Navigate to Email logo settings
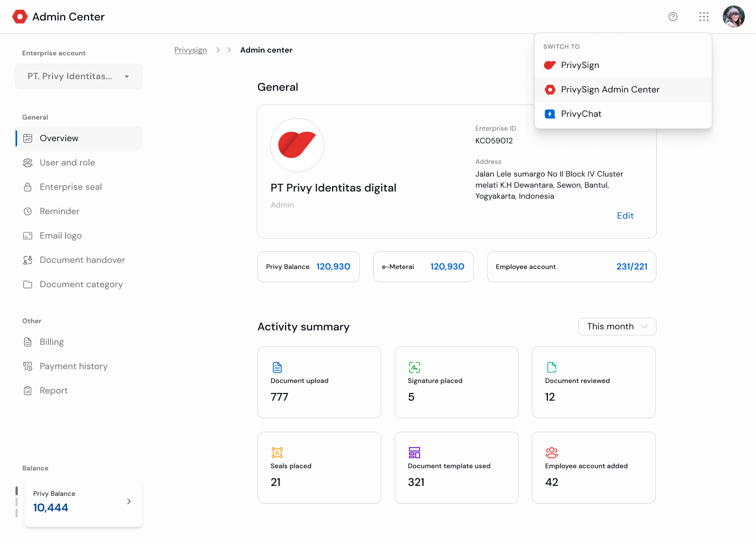Screen dimensions: 756x544 (79, 236)
